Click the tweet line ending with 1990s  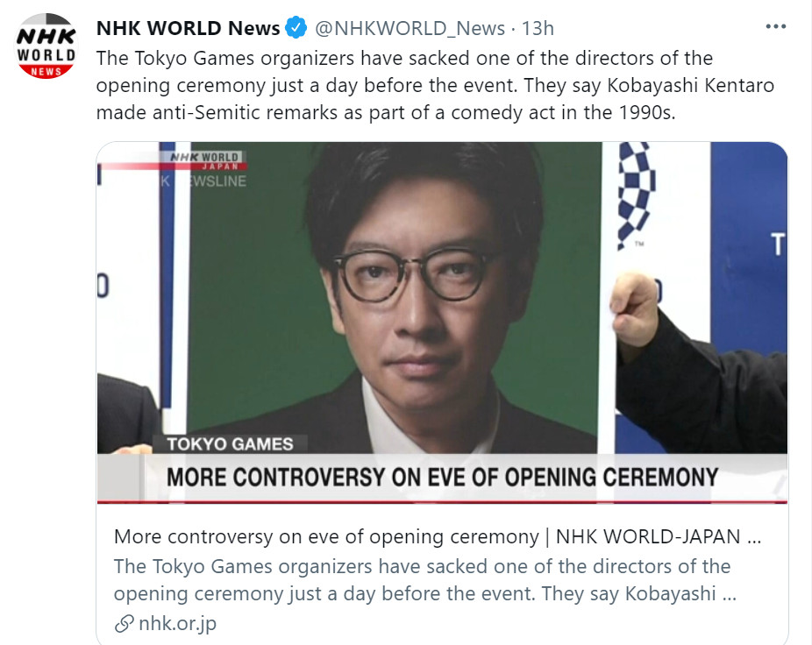[386, 113]
